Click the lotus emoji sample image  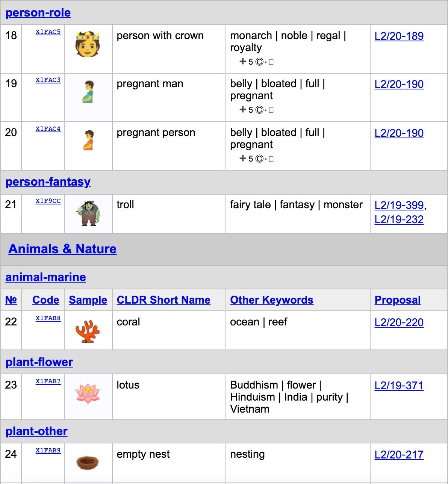[88, 396]
